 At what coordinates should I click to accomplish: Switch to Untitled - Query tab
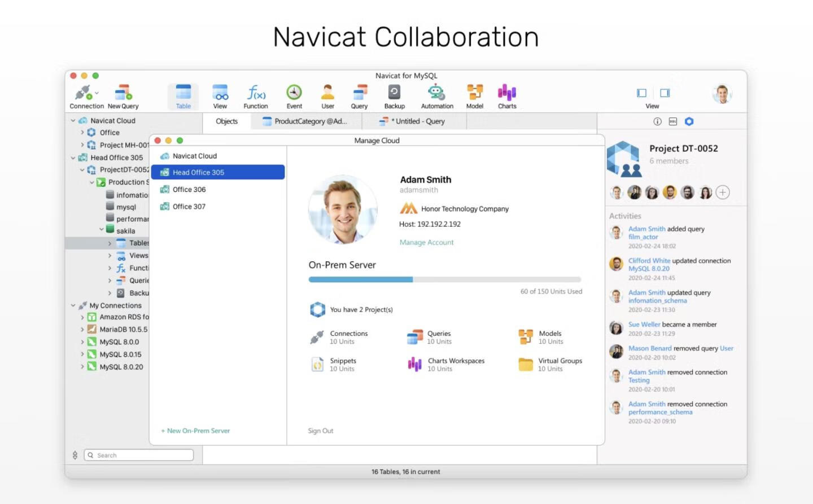tap(414, 121)
